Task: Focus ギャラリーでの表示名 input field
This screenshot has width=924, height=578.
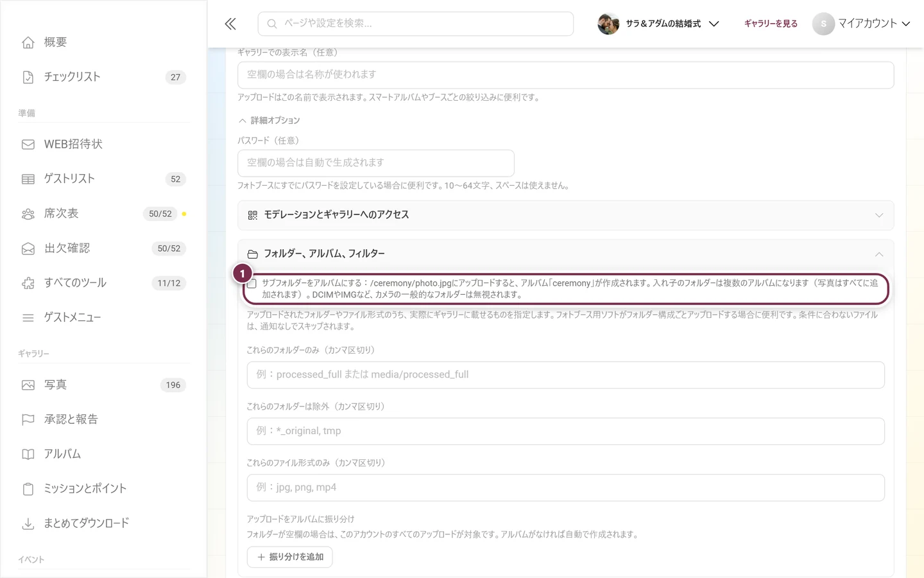Action: pyautogui.click(x=566, y=75)
